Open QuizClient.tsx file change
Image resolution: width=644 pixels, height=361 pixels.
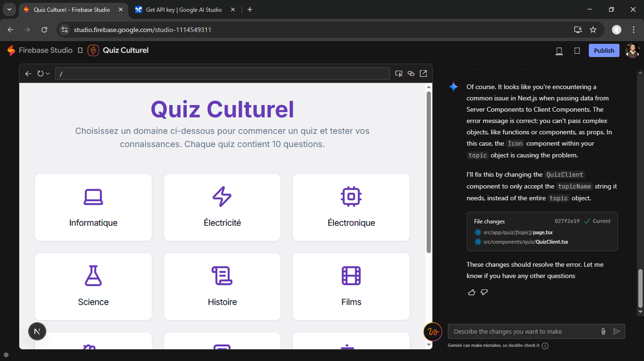pos(521,242)
